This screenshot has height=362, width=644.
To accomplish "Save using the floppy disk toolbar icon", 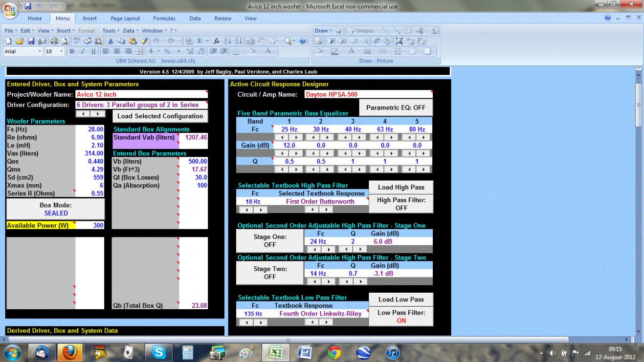I will [x=31, y=41].
